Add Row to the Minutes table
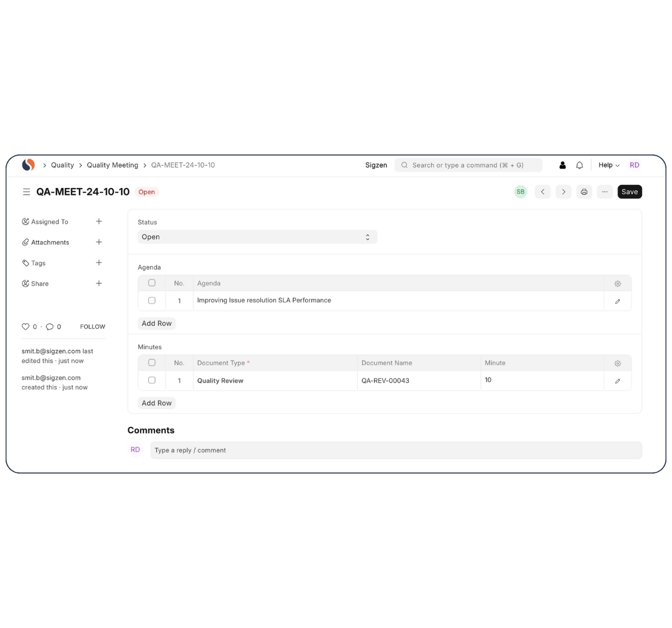Image resolution: width=672 pixels, height=628 pixels. (x=157, y=403)
